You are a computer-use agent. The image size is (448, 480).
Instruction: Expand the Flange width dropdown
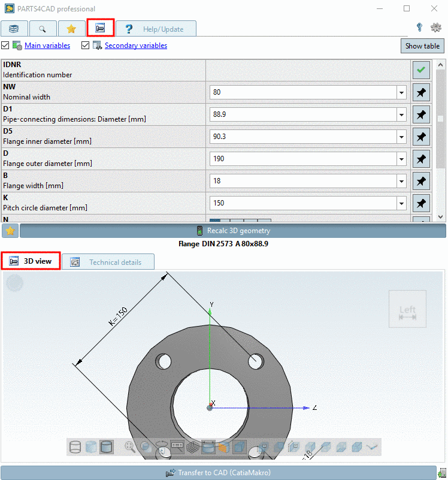401,181
